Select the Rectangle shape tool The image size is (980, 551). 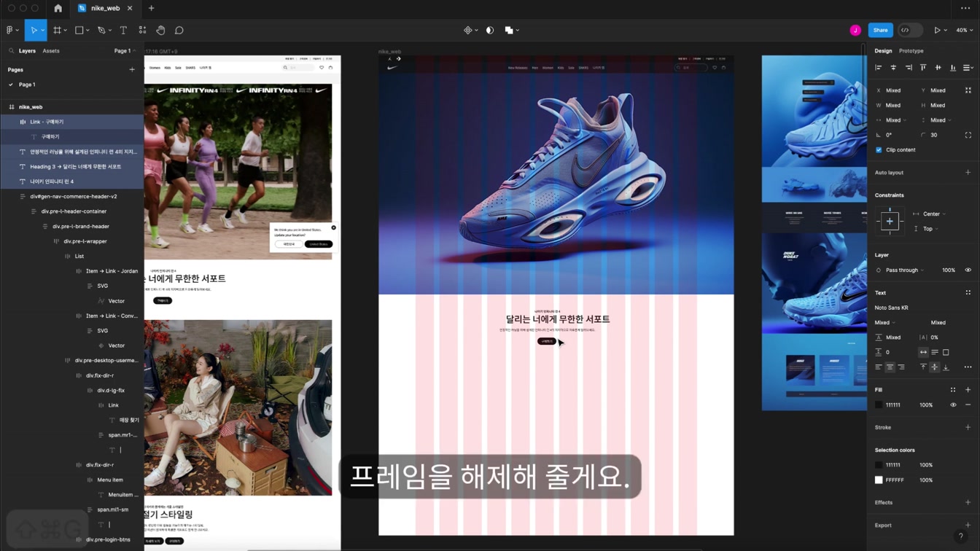tap(79, 31)
